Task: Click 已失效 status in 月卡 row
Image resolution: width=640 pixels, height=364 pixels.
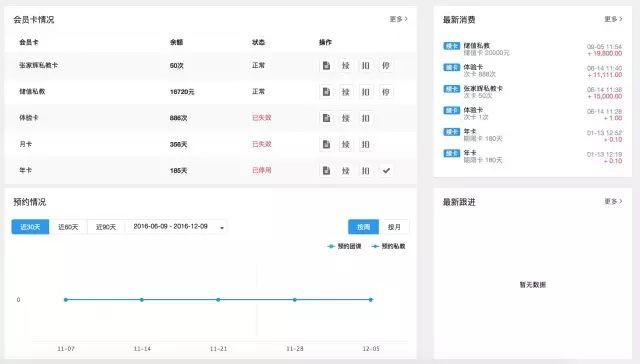Action: tap(262, 144)
